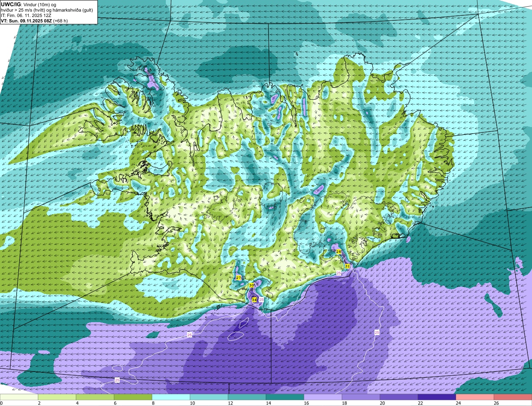
Task: Select the 12–14 m/s teal legend swatch
Action: [247, 397]
